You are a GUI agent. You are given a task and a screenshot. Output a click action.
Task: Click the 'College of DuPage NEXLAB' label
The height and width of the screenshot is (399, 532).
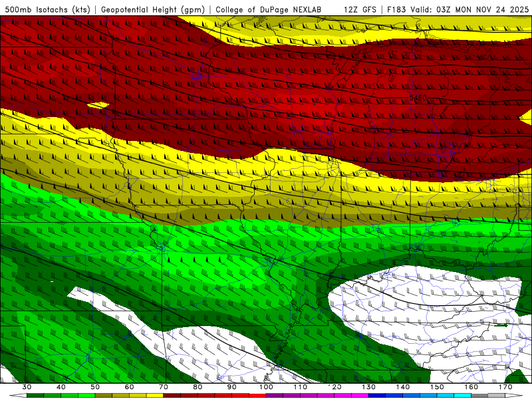(269, 9)
